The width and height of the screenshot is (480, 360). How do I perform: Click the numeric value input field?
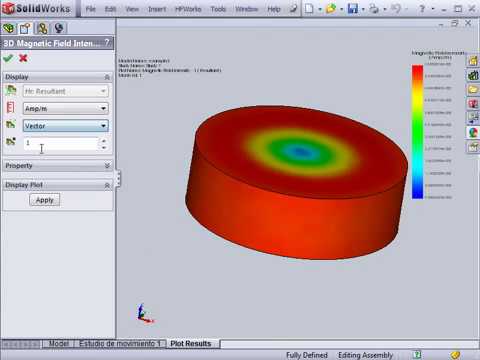61,144
